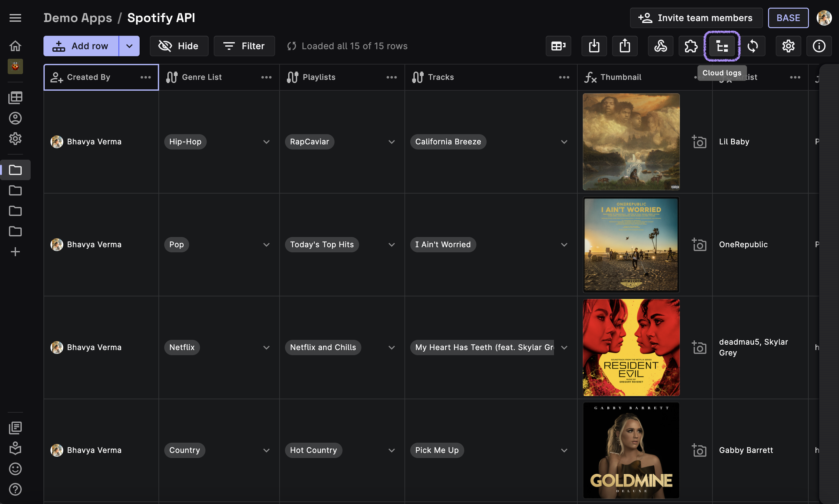Toggle the Hide columns button

[179, 46]
